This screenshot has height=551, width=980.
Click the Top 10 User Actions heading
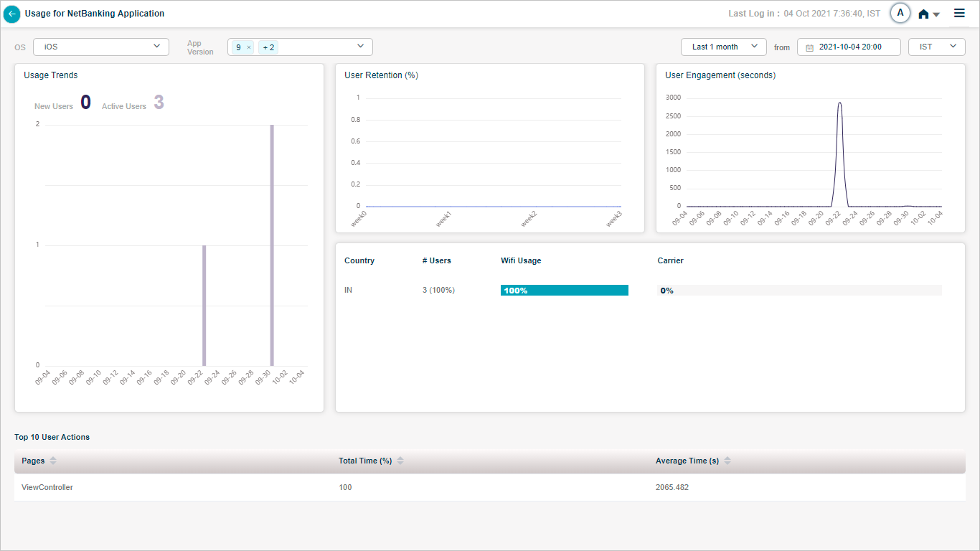pyautogui.click(x=52, y=437)
